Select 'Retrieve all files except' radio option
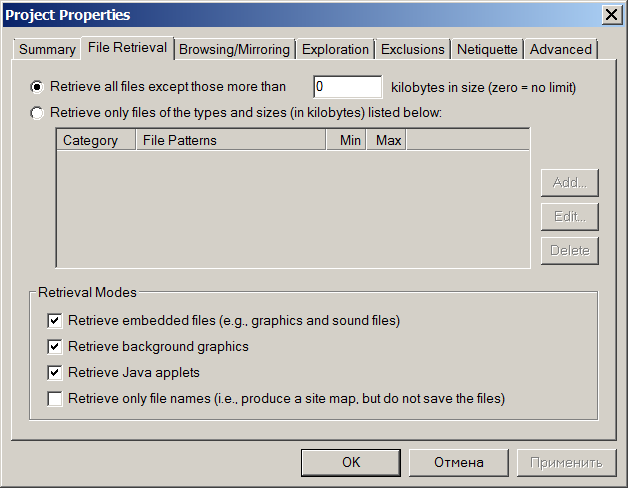The image size is (628, 488). click(x=38, y=87)
